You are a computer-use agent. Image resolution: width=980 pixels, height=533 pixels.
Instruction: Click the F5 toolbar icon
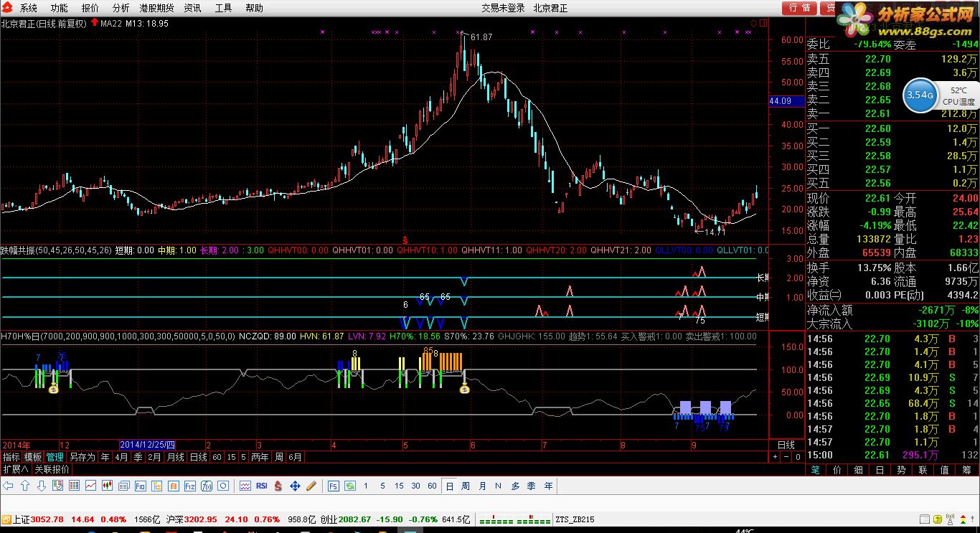click(x=334, y=486)
